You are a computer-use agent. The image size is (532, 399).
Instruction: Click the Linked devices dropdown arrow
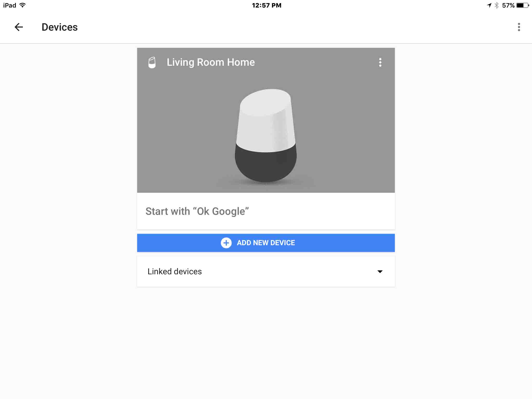380,272
